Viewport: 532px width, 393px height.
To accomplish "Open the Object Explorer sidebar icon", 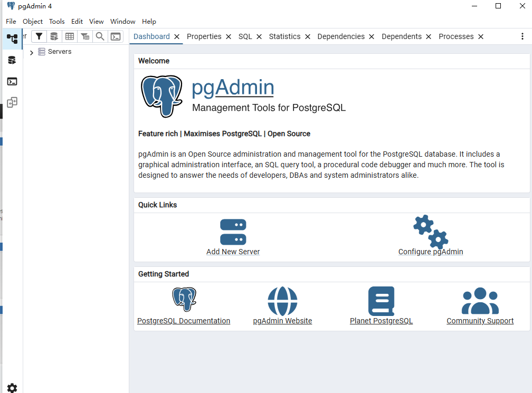I will [12, 39].
